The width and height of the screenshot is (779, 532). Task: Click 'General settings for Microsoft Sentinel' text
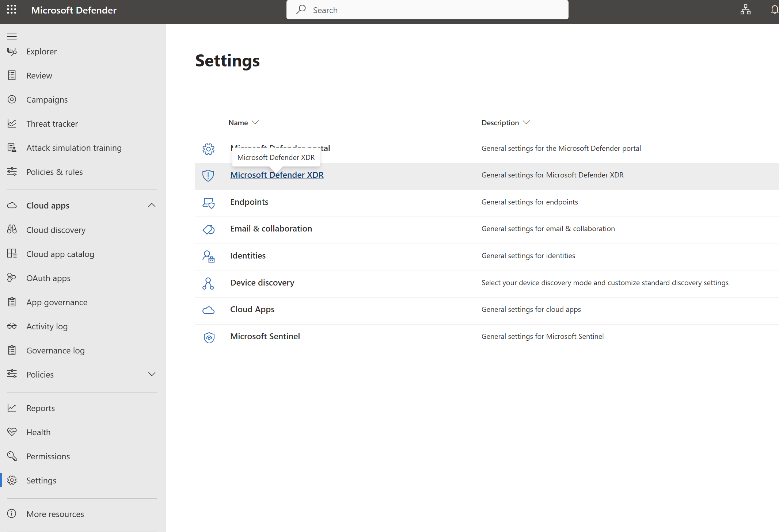542,336
